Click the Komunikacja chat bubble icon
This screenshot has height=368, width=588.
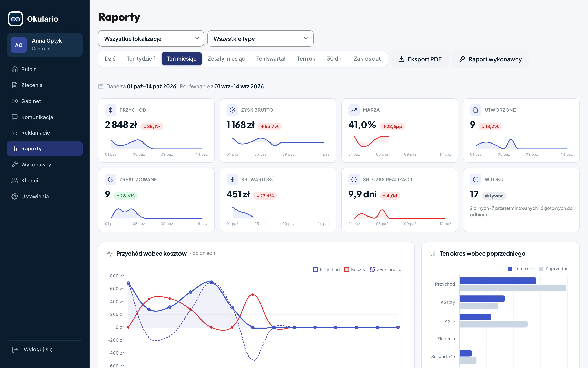tap(15, 117)
